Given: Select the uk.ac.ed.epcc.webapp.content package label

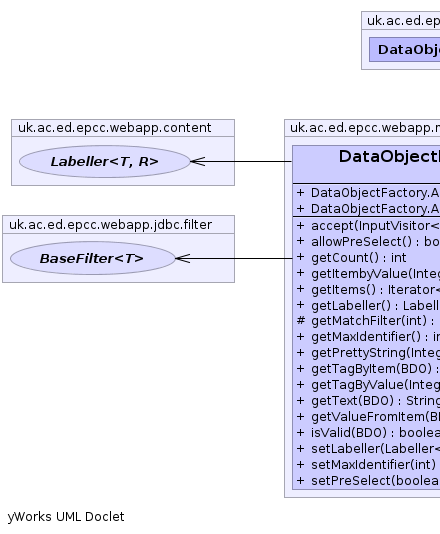Looking at the screenshot, I should click(x=114, y=128).
